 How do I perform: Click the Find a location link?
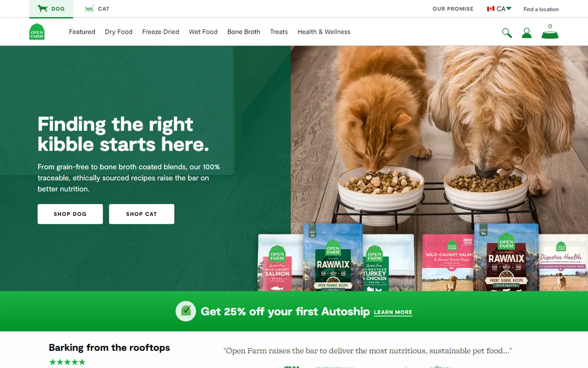[541, 9]
